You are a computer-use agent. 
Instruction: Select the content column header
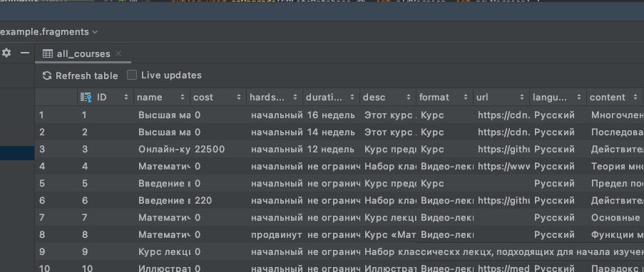point(615,98)
